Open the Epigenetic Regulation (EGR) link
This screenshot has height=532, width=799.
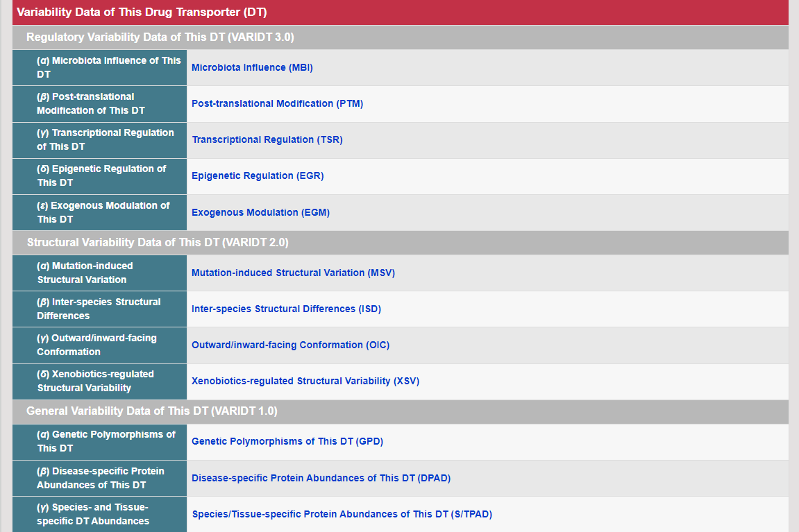tap(258, 175)
